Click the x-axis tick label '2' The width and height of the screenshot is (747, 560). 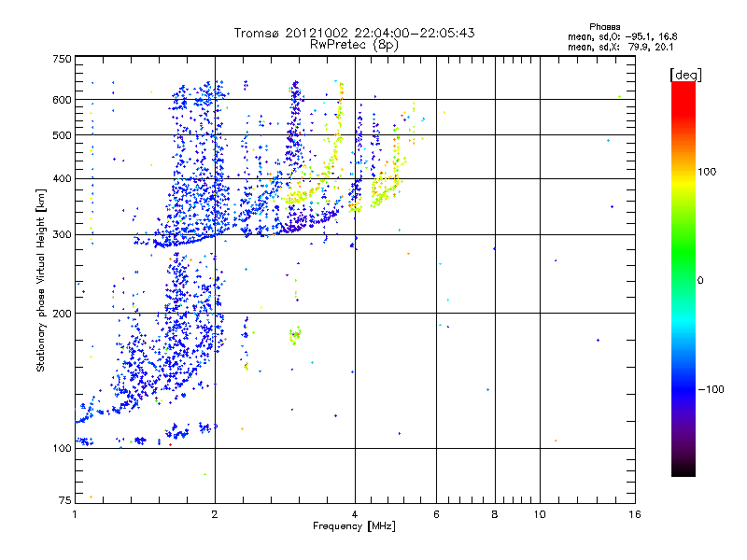[x=215, y=514]
